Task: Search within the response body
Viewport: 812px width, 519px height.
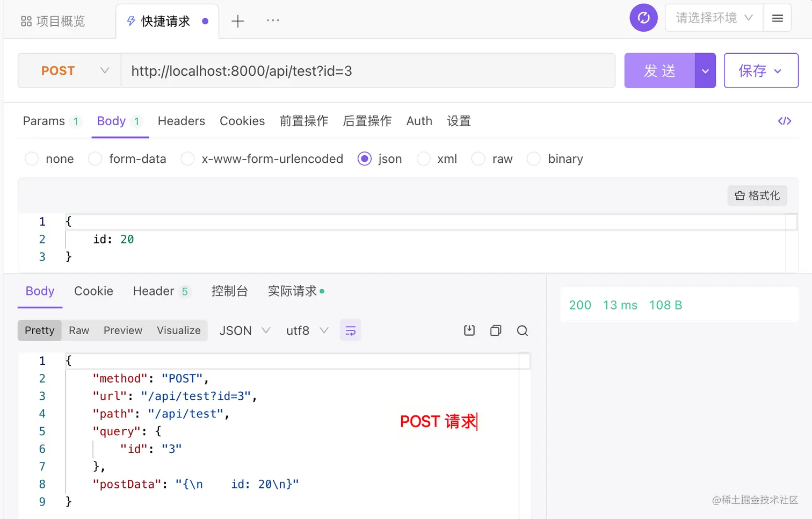Action: pyautogui.click(x=522, y=330)
